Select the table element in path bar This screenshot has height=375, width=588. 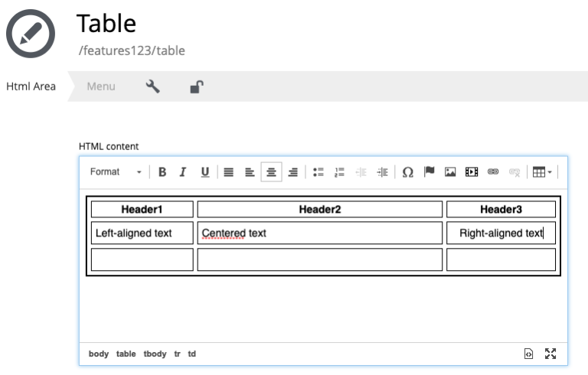pos(126,354)
